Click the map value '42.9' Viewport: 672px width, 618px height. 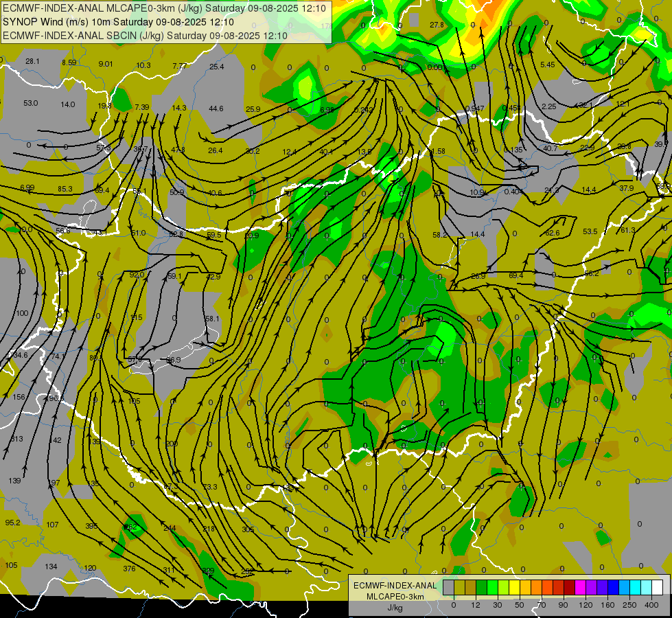213,277
